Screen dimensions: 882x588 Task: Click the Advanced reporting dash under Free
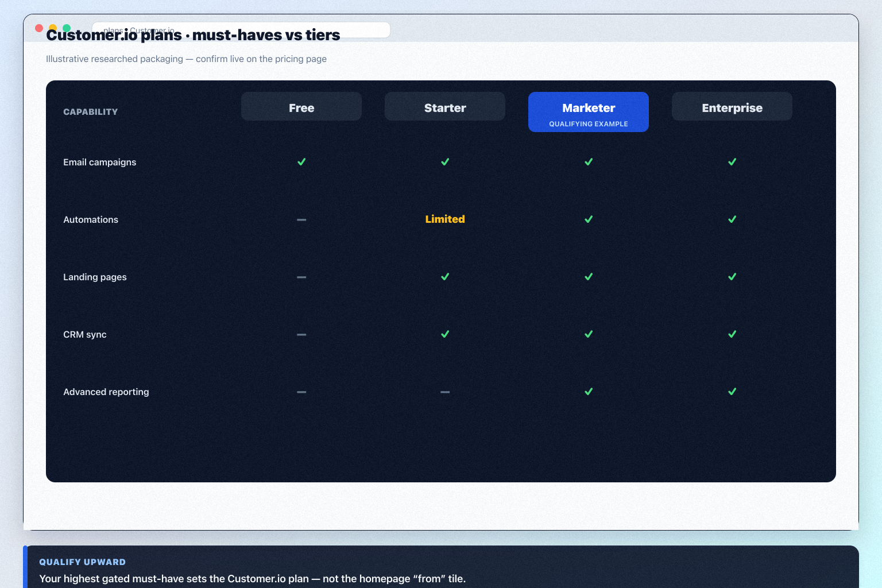301,392
